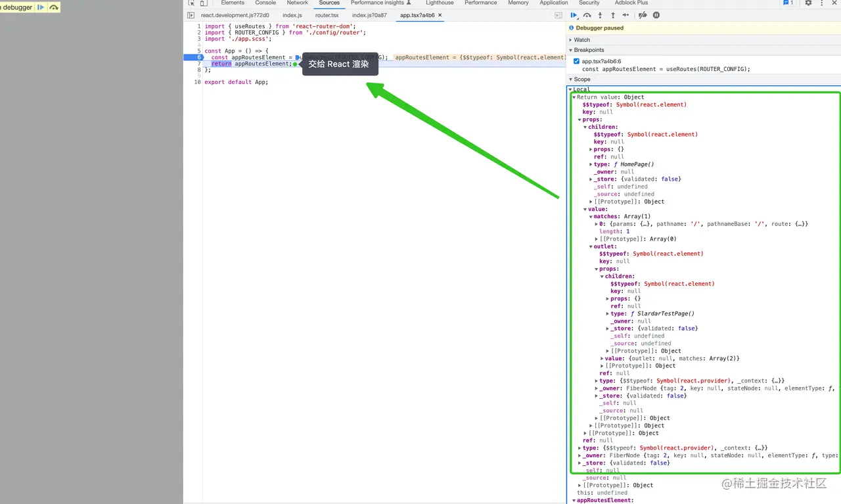Close the app.tsx?a4b6 file tab
This screenshot has height=504, width=841.
[440, 15]
